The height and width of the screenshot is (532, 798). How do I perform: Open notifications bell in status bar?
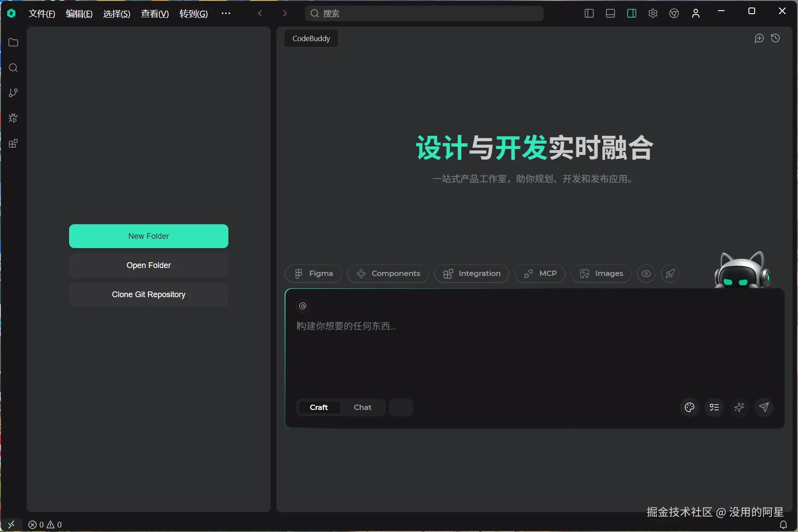tap(783, 524)
